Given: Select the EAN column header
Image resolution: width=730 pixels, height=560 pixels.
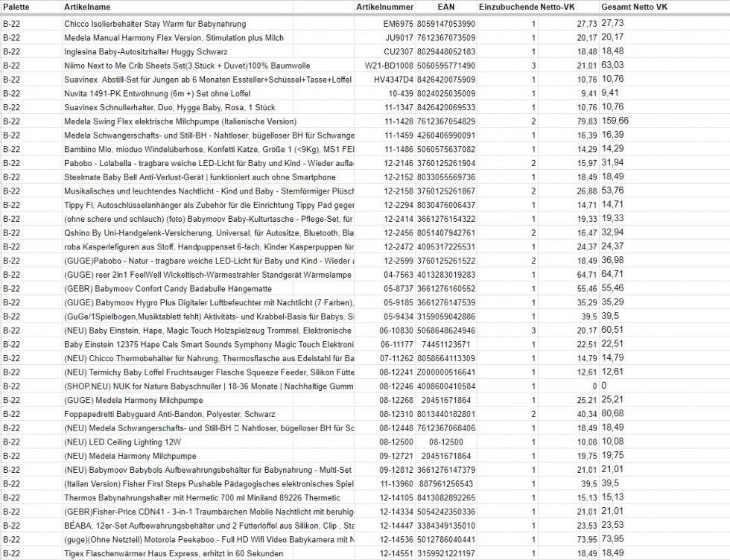Looking at the screenshot, I should pyautogui.click(x=446, y=7).
